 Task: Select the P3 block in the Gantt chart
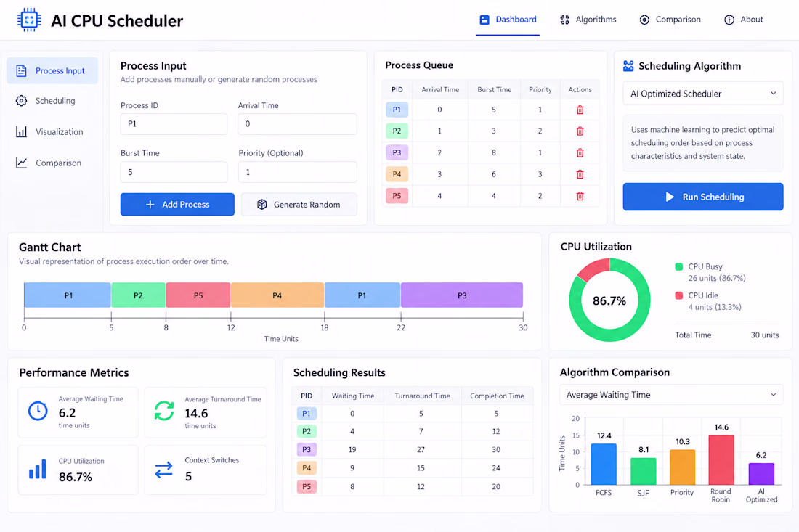[x=462, y=295]
